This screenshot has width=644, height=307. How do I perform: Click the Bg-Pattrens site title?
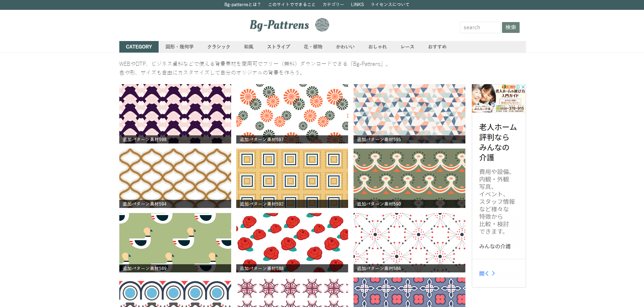(x=279, y=25)
